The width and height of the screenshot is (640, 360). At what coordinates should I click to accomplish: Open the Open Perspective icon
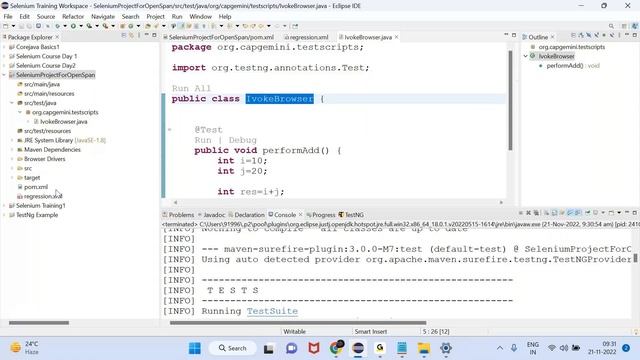[x=624, y=26]
